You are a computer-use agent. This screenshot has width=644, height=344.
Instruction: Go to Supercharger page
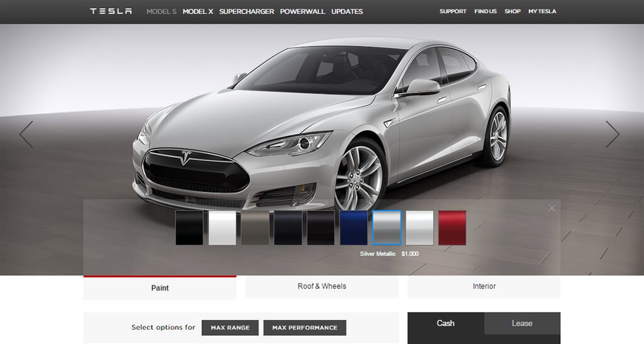247,11
